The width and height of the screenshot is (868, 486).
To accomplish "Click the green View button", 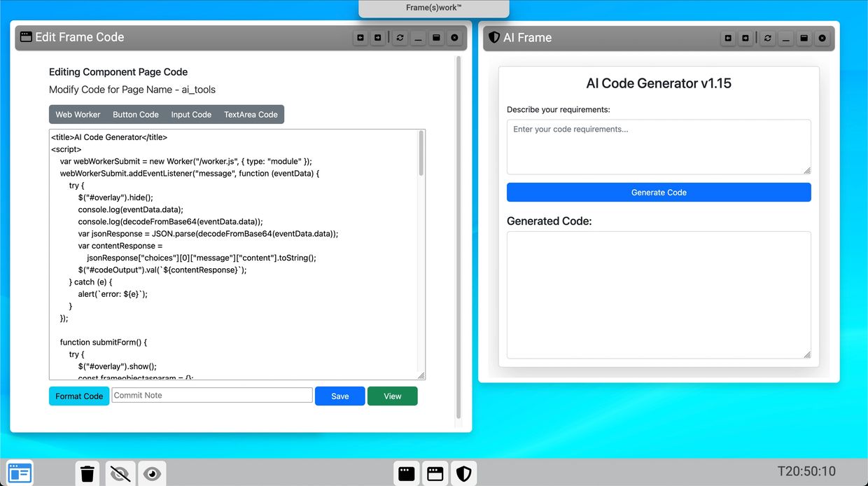I will pyautogui.click(x=392, y=396).
